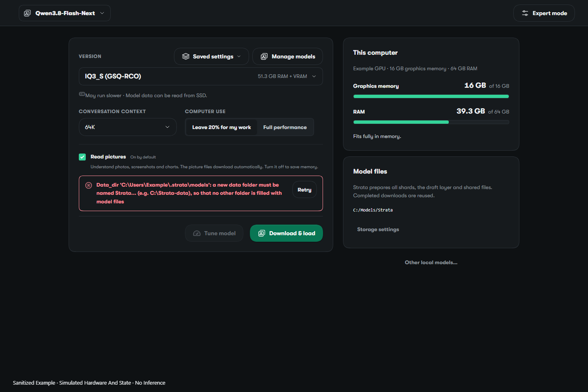Image resolution: width=588 pixels, height=392 pixels.
Task: Open Storage settings
Action: (x=378, y=229)
